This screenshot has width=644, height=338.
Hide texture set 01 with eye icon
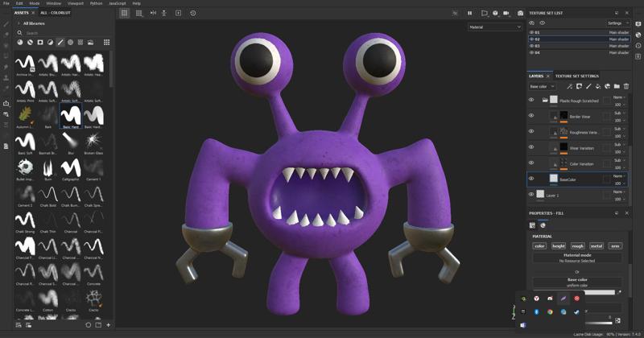(532, 32)
